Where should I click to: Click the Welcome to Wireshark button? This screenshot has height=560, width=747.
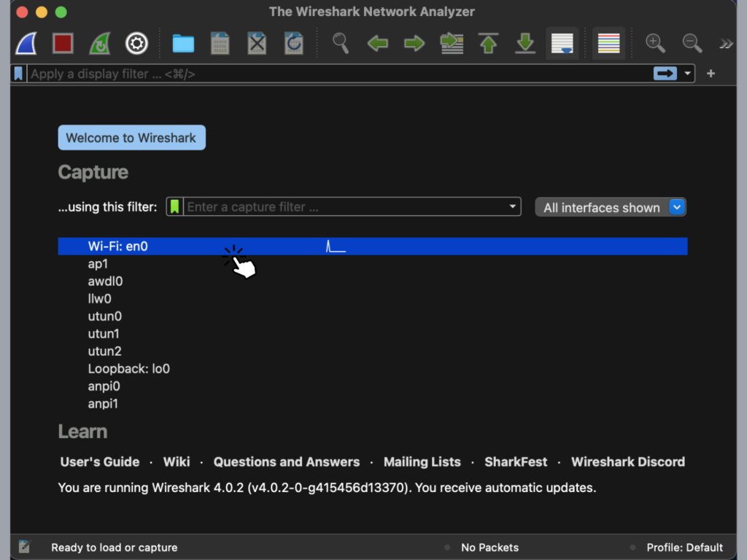[x=131, y=138]
